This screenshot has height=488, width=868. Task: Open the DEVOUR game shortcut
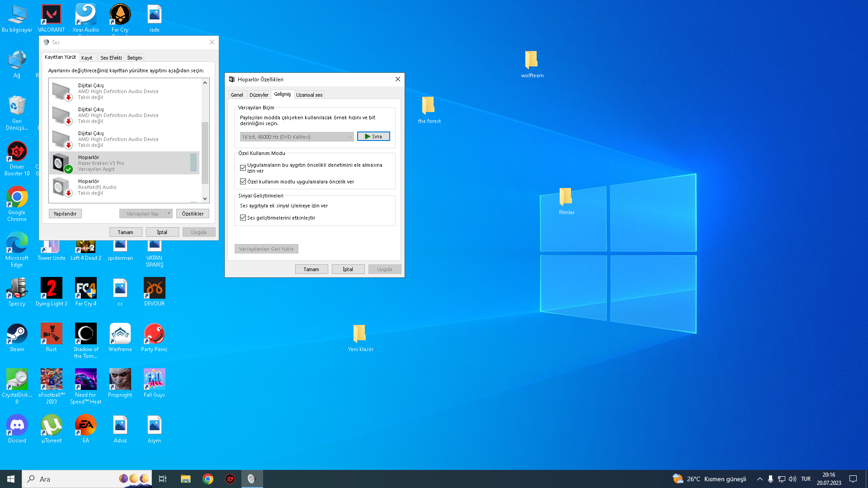click(154, 292)
